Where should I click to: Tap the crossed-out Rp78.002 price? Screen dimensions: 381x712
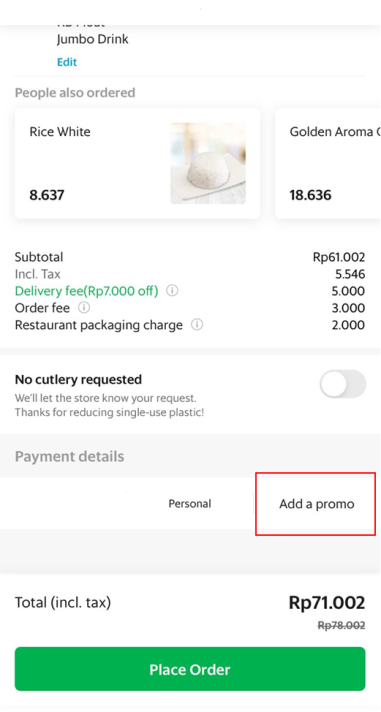coord(341,625)
